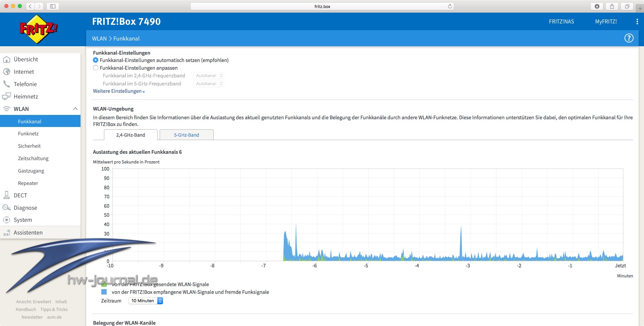Click the FRITZ!Box 7490 title
The height and width of the screenshot is (326, 644).
126,21
